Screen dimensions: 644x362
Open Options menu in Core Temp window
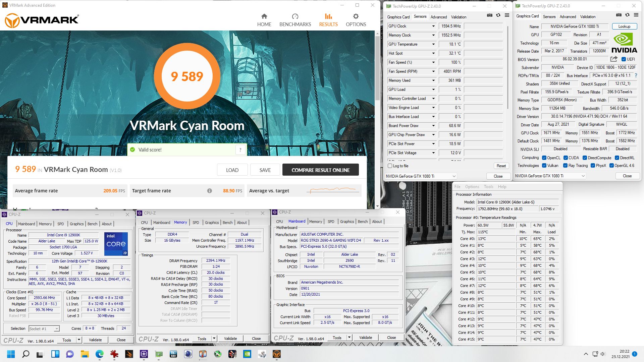(x=472, y=187)
